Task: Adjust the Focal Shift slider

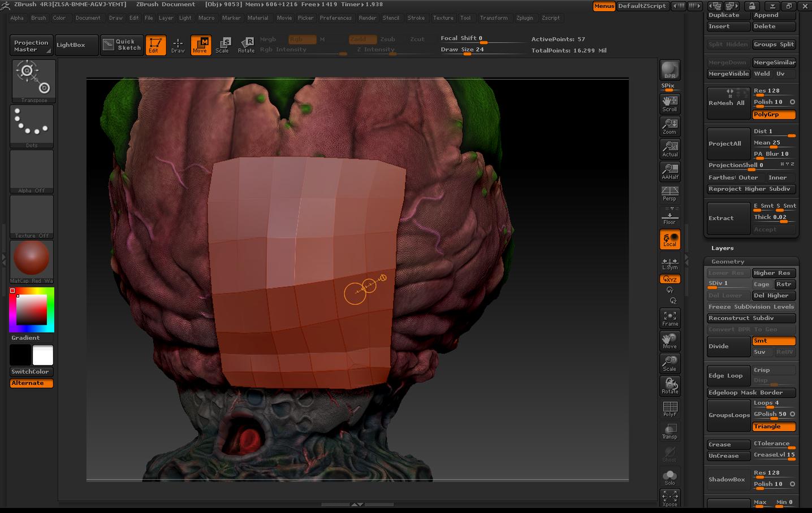Action: [x=482, y=38]
